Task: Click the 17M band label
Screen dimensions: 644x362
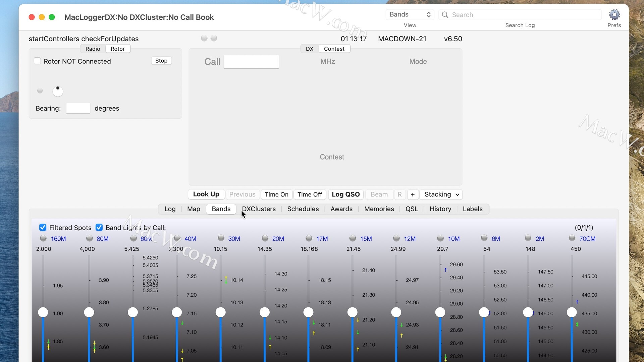Action: click(x=322, y=239)
